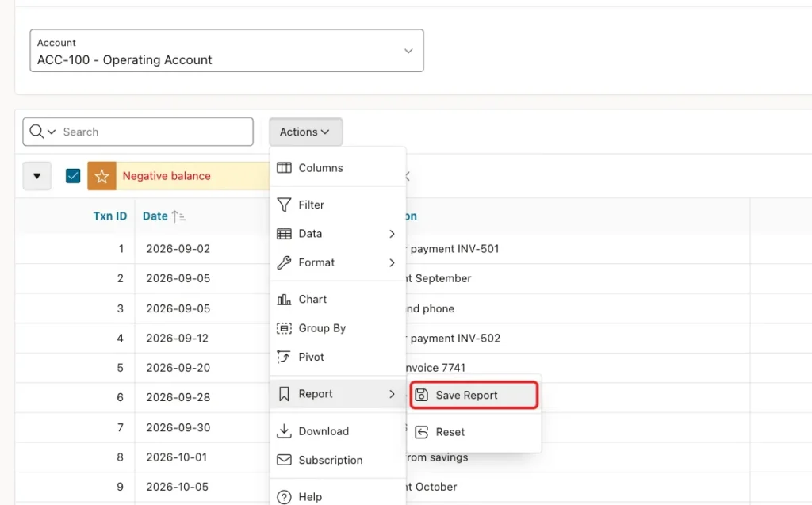Screen dimensions: 812x505
Task: Expand the Data submenu arrow
Action: (392, 234)
